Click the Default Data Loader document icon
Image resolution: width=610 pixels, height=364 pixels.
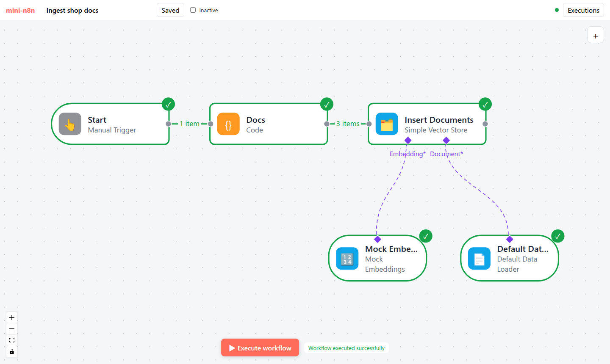479,259
